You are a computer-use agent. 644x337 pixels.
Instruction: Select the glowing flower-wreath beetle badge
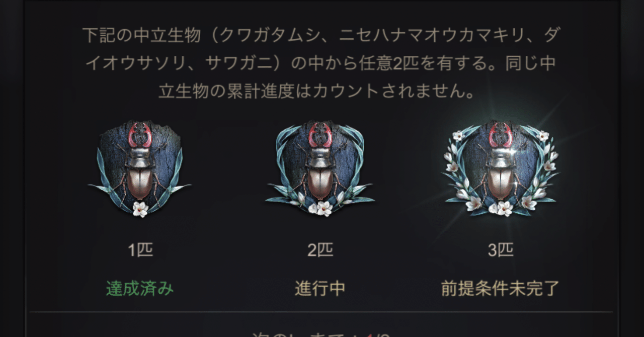[501, 168]
